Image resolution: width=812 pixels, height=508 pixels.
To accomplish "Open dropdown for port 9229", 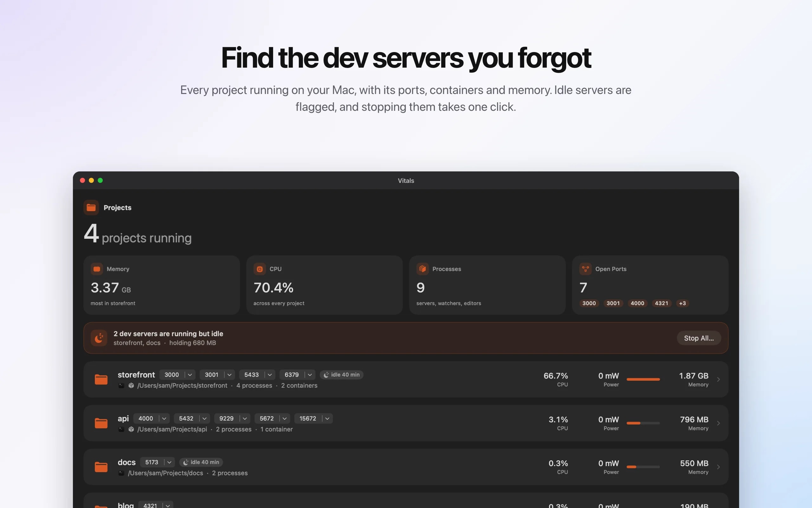I will tap(245, 418).
